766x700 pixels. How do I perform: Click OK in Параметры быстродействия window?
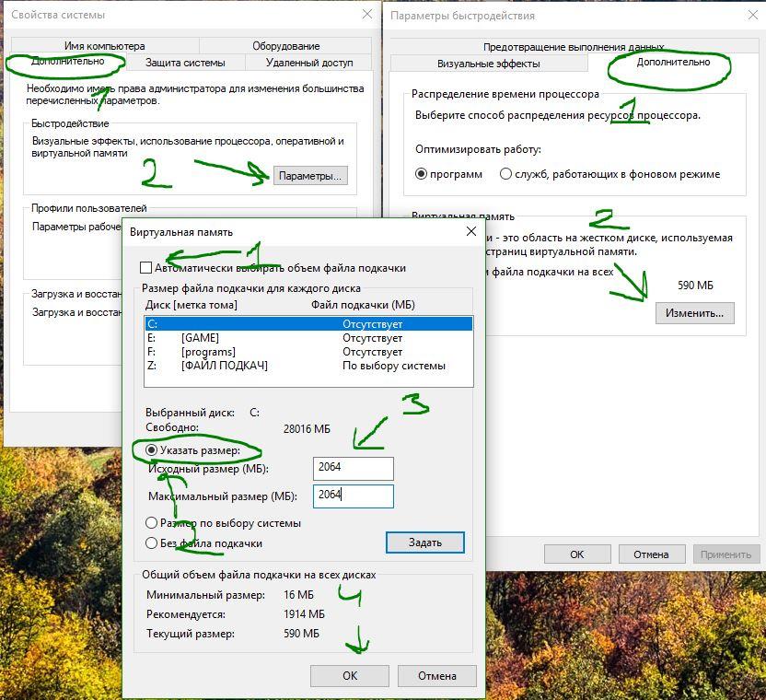pos(577,554)
